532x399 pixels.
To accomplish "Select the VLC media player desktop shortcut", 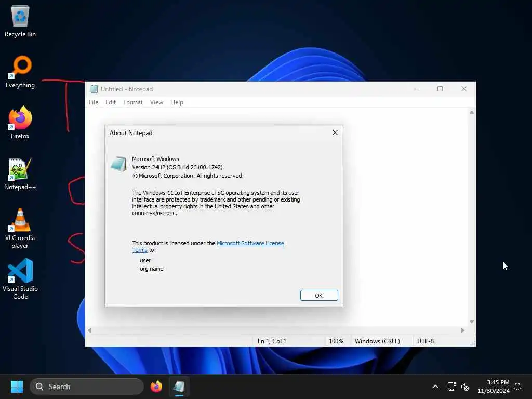I will (20, 229).
